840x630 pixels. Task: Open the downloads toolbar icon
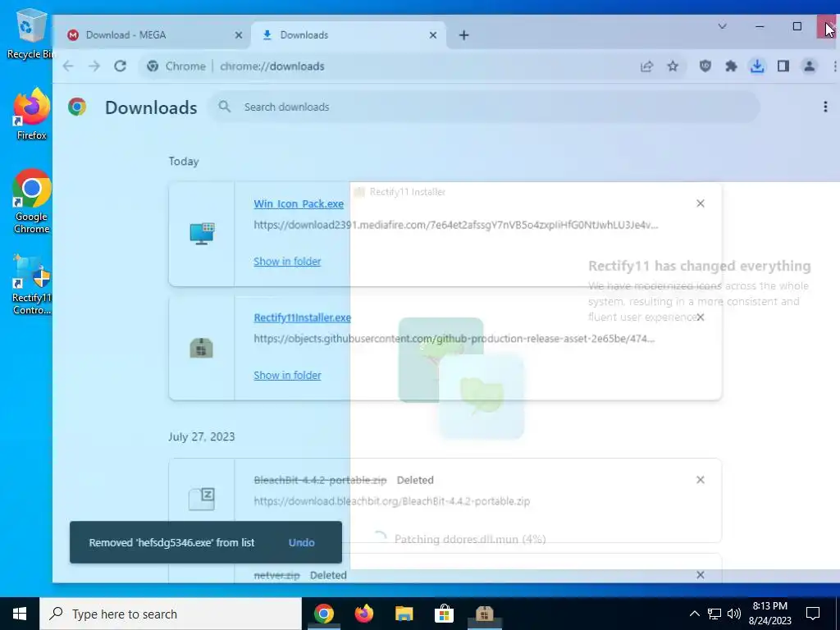pos(757,66)
